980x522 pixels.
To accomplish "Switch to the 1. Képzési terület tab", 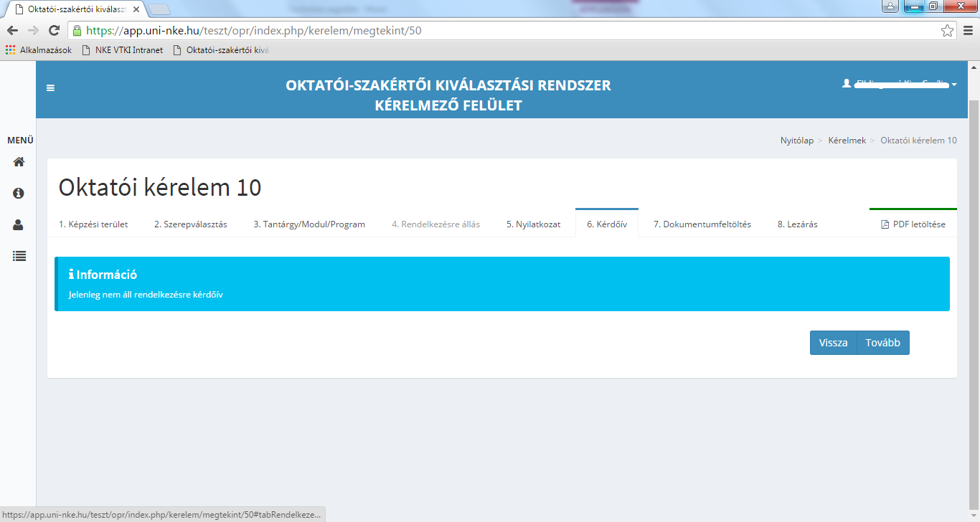I will 93,224.
